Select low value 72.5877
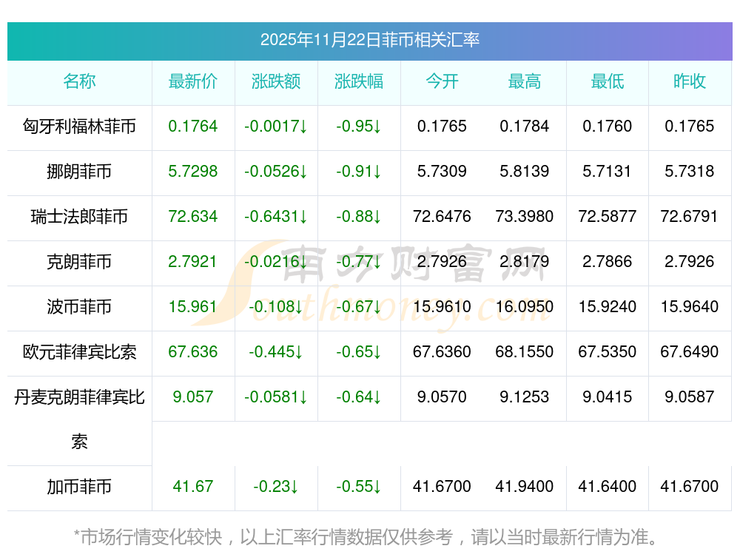740x560 pixels. [608, 216]
